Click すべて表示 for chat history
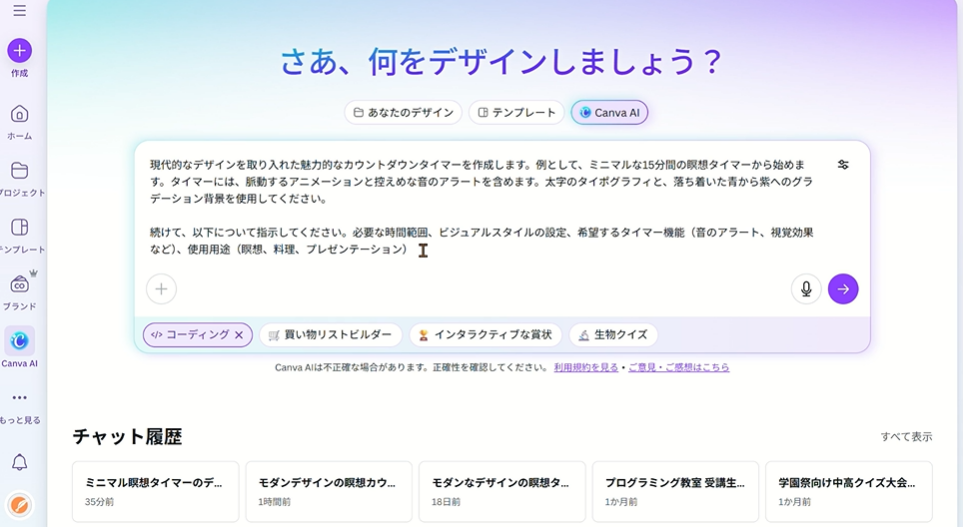 point(906,437)
